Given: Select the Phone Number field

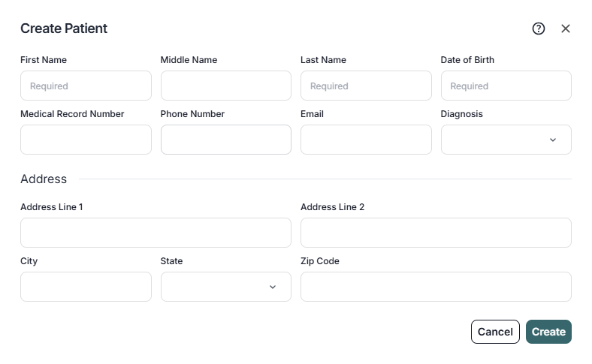Looking at the screenshot, I should click(x=225, y=140).
